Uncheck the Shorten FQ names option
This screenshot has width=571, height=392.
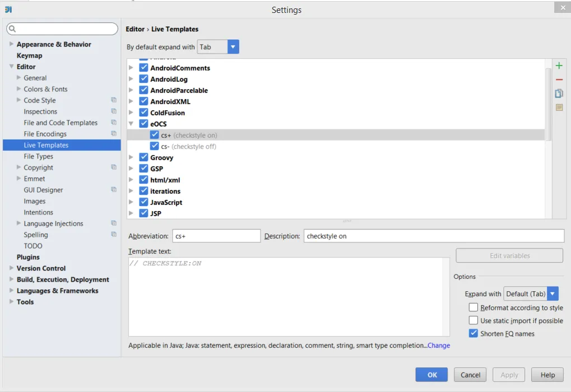473,333
